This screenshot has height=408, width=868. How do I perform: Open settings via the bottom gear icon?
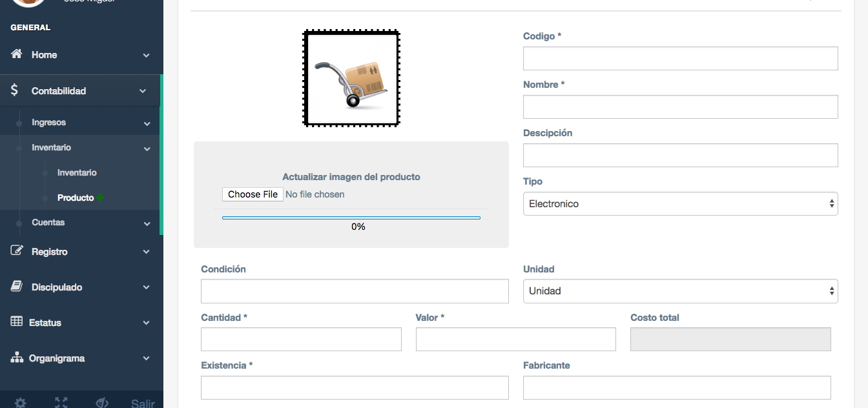pyautogui.click(x=21, y=403)
